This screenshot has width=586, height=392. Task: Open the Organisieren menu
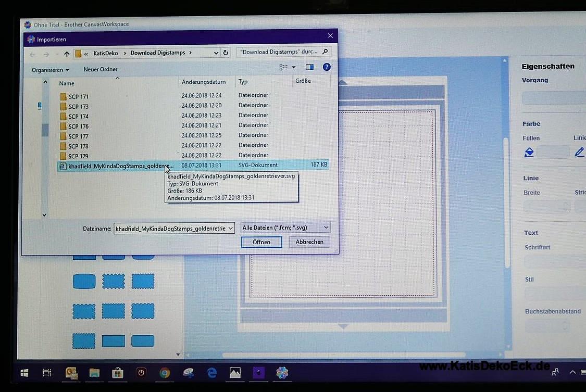[50, 70]
